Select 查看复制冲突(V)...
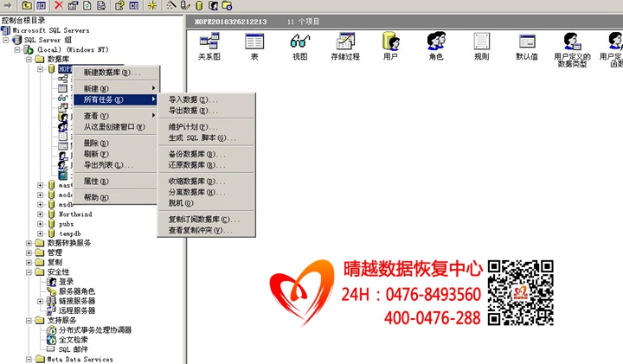 coord(206,231)
